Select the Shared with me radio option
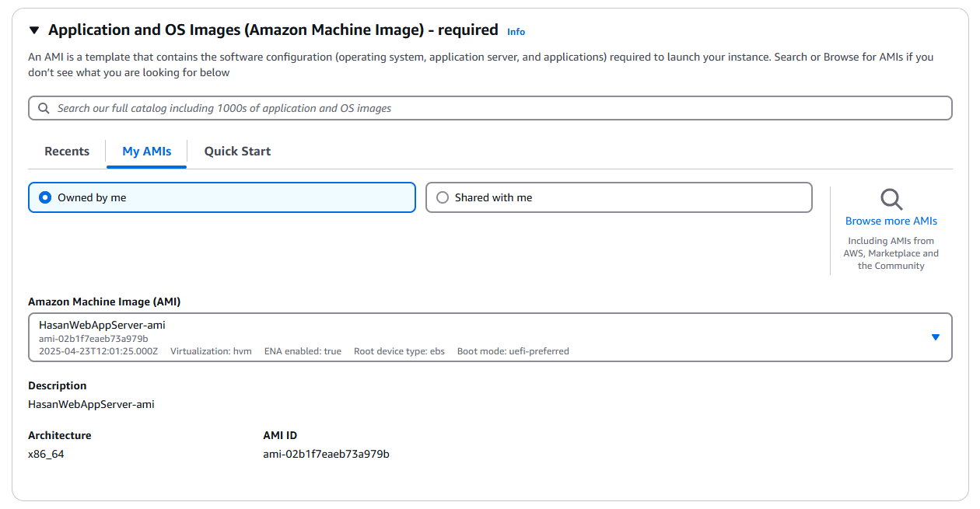This screenshot has width=980, height=509. pyautogui.click(x=618, y=197)
